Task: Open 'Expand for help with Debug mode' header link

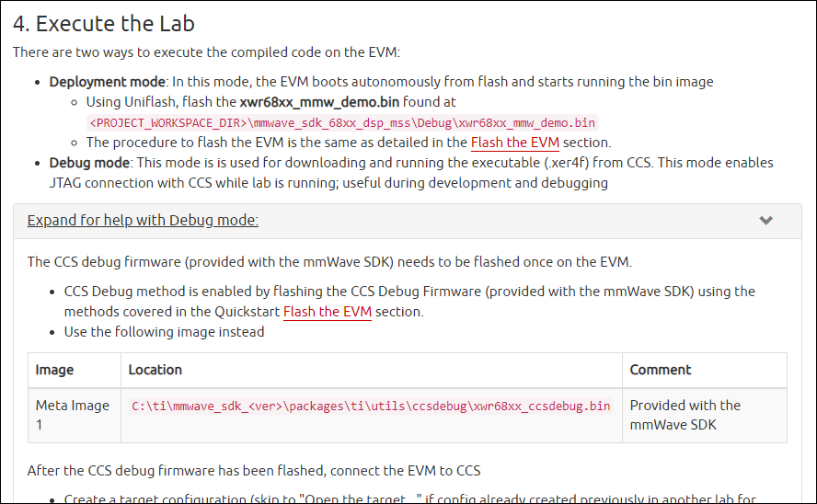Action: click(143, 220)
